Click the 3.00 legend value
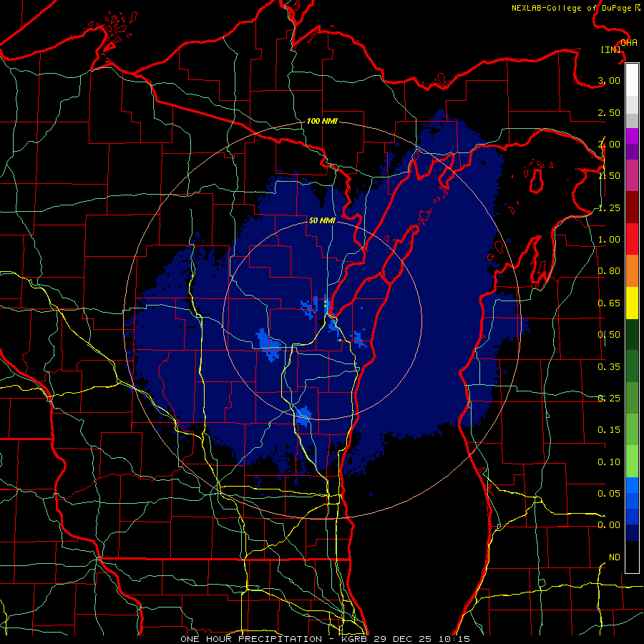Screen dimensions: 644x644 coord(609,80)
